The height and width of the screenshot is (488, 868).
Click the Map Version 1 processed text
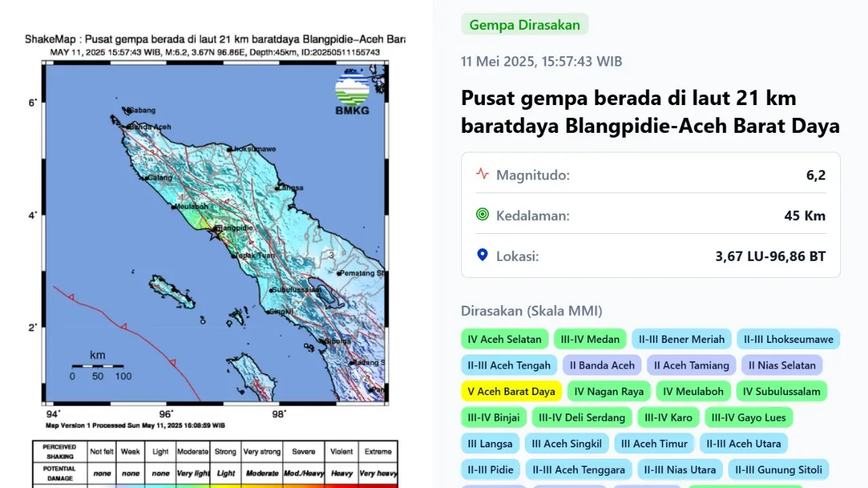(135, 426)
